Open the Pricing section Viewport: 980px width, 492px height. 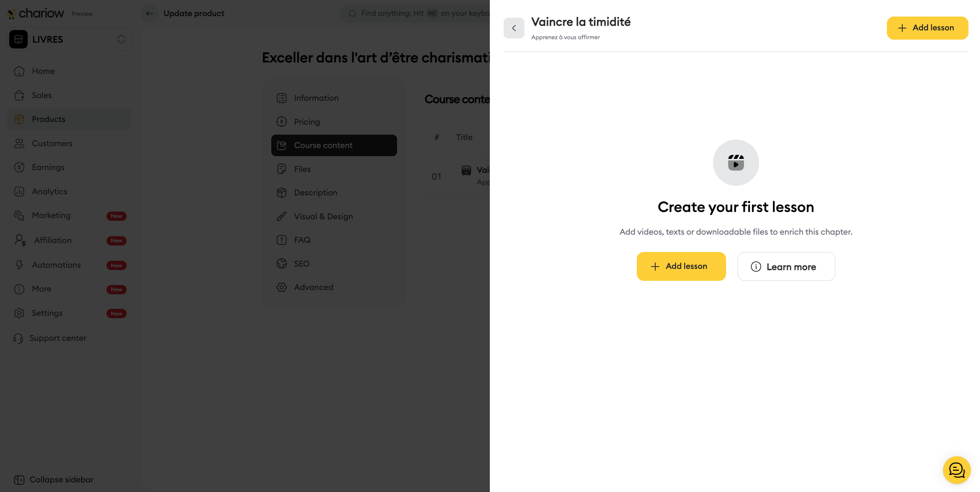click(307, 122)
